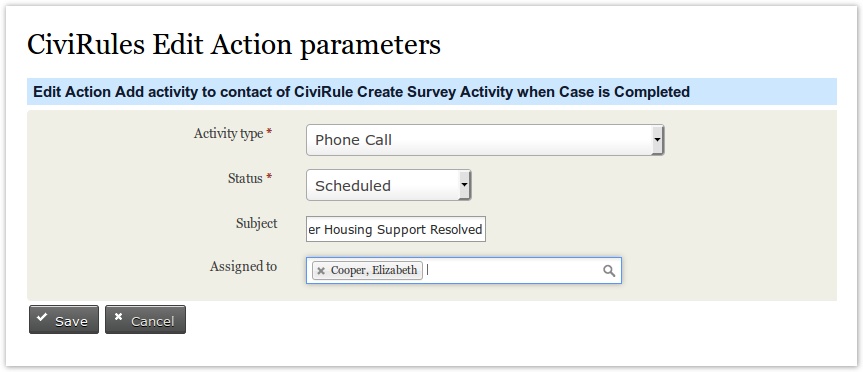Expand the Activity type dropdown arrow

(657, 140)
